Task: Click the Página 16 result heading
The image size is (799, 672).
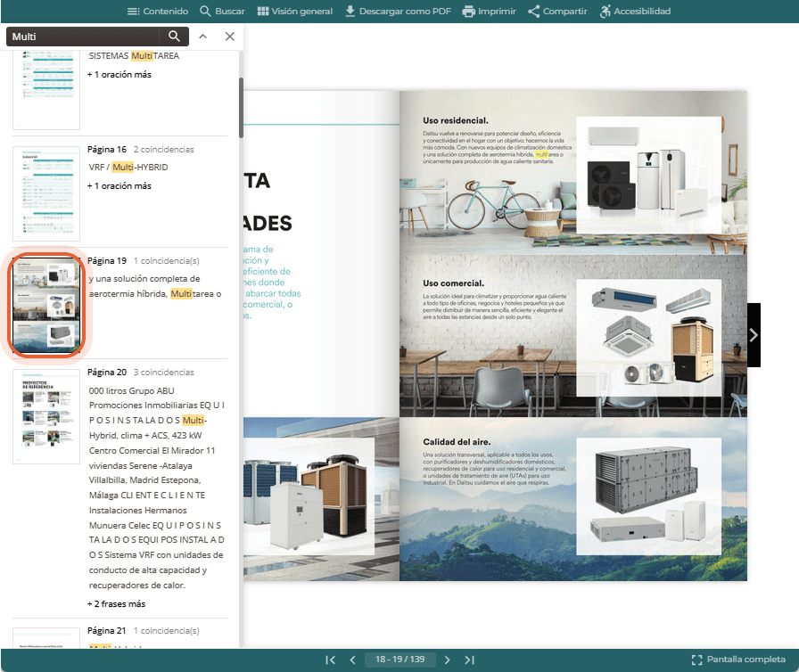Action: [107, 149]
